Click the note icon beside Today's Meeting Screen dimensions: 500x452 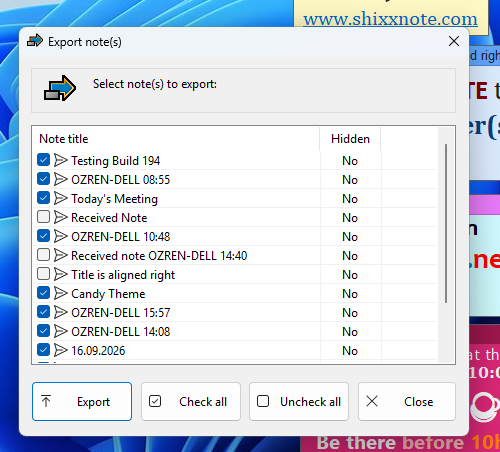[x=61, y=198]
